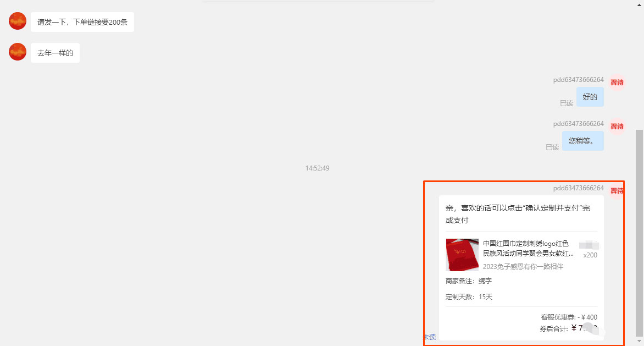Click the blue 未读 unread link
Viewport: 644px width, 346px height.
coord(430,337)
